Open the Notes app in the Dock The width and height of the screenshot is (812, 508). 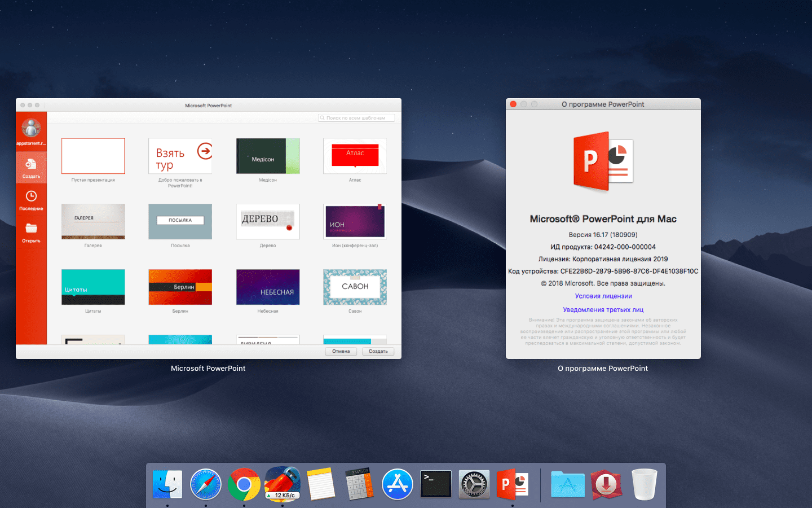pos(321,484)
